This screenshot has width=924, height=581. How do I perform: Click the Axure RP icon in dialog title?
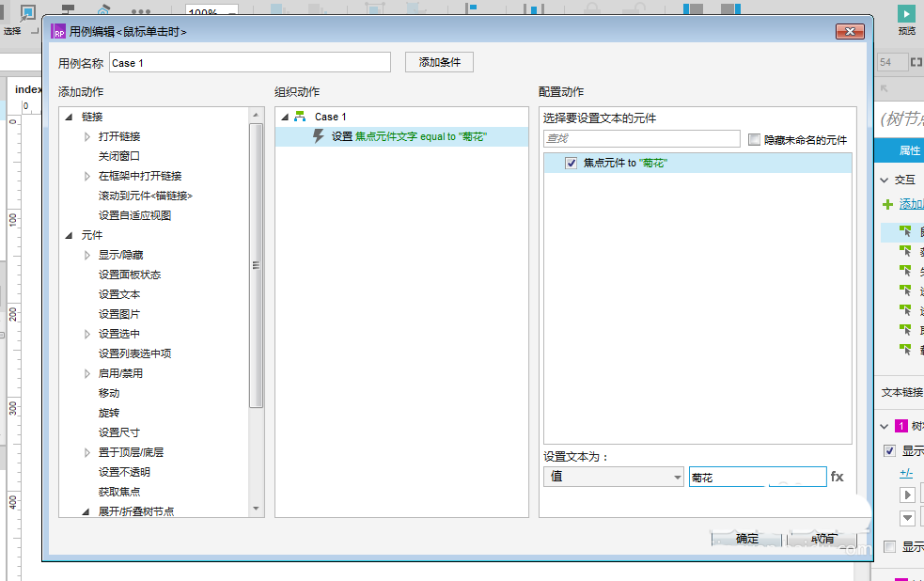[x=57, y=31]
